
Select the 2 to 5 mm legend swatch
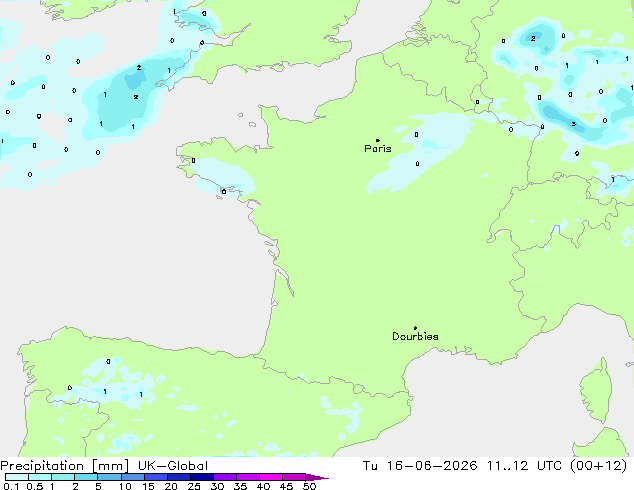click(86, 477)
